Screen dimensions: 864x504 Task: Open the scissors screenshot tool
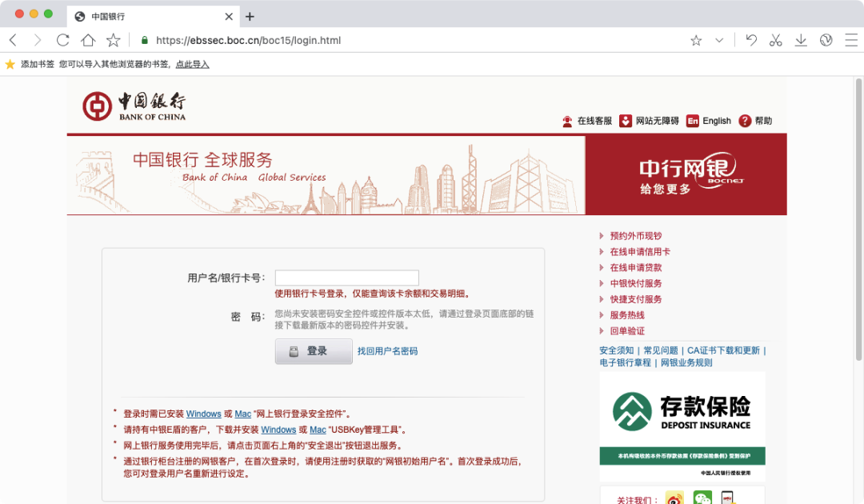click(776, 40)
